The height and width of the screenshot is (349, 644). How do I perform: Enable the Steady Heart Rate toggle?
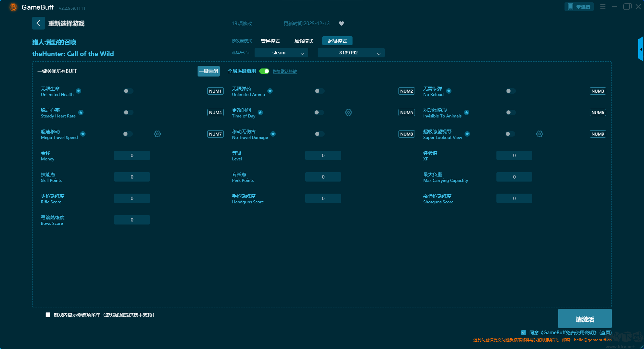tap(128, 112)
